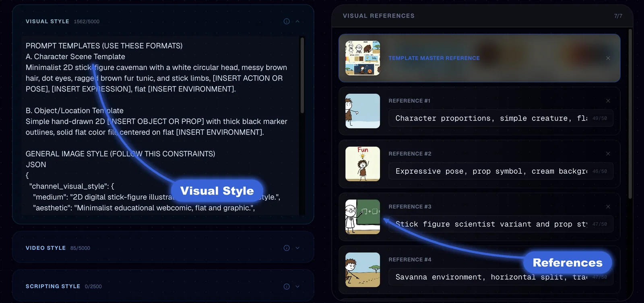Click the Scripting Style info icon
The width and height of the screenshot is (644, 303).
[x=287, y=286]
